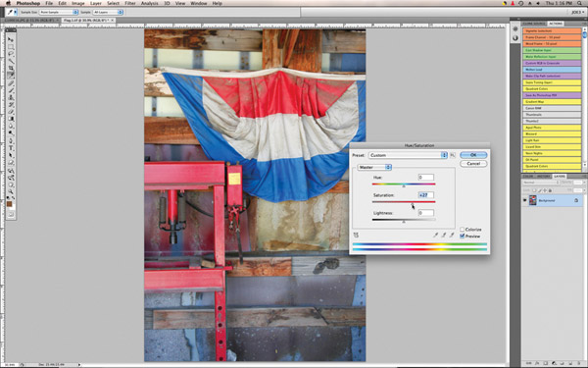Click the Hue slider handle

click(404, 185)
